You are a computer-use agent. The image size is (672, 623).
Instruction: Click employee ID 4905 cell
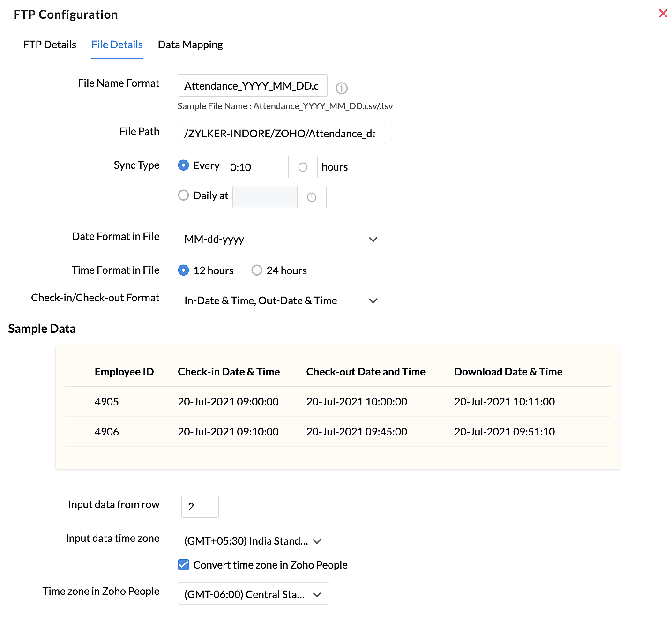click(x=107, y=402)
